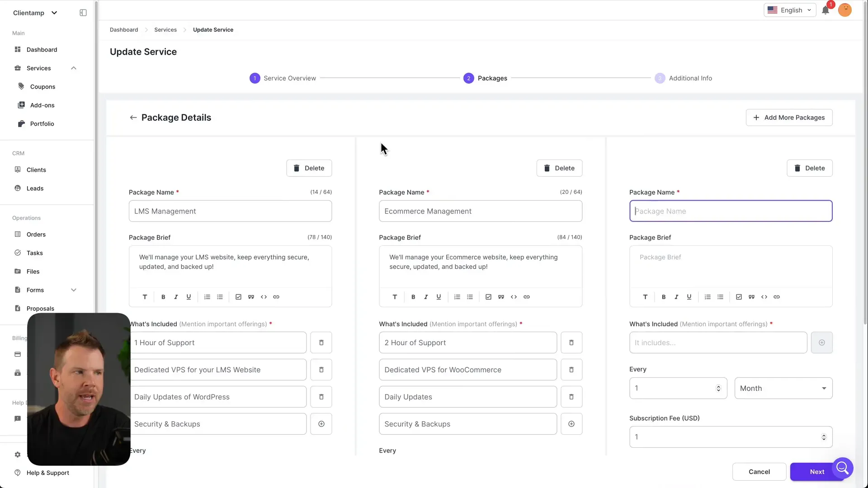Image resolution: width=868 pixels, height=488 pixels.
Task: Open Clients in sidebar
Action: [36, 170]
